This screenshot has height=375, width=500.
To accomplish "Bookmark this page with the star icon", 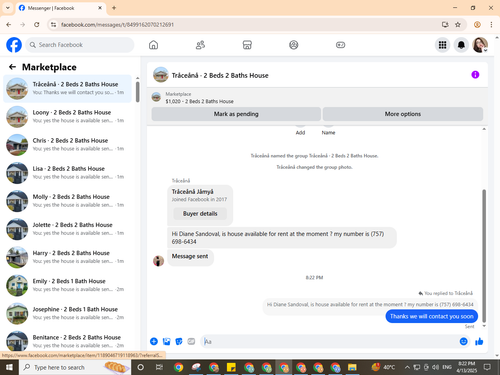I will coord(458,25).
